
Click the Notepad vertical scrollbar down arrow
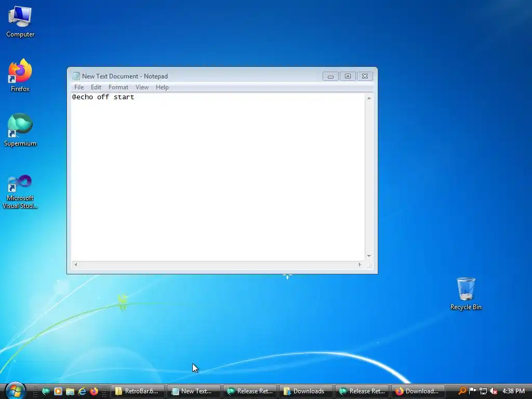point(369,256)
